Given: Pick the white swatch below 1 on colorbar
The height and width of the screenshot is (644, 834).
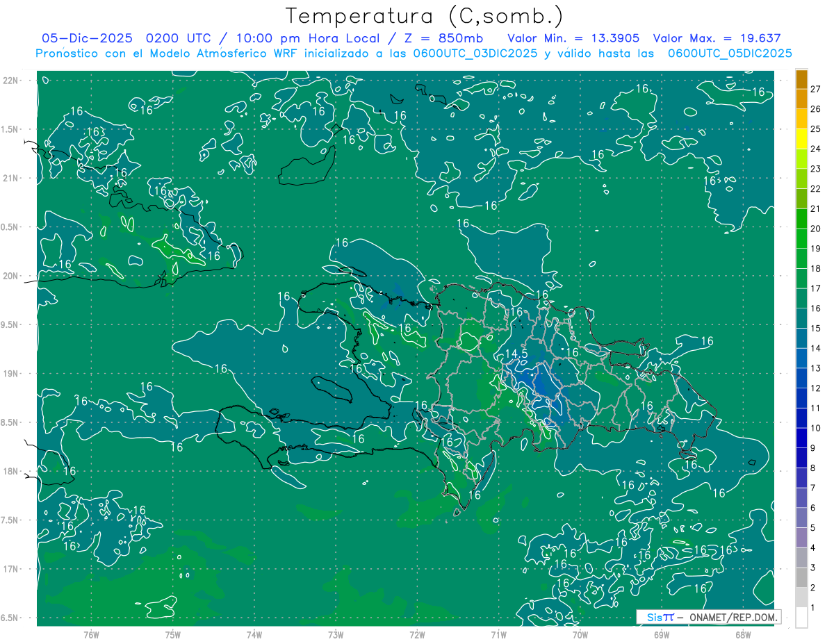Looking at the screenshot, I should pos(801,618).
